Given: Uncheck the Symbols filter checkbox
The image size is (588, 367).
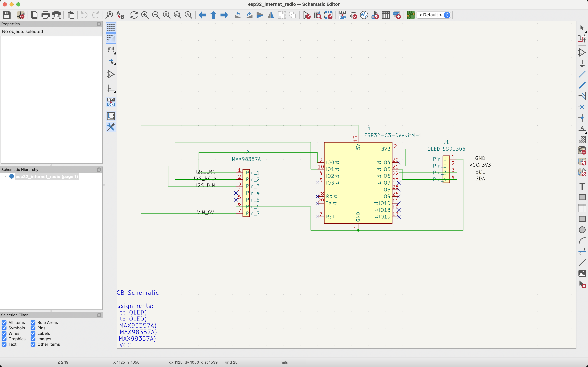Looking at the screenshot, I should pyautogui.click(x=4, y=328).
